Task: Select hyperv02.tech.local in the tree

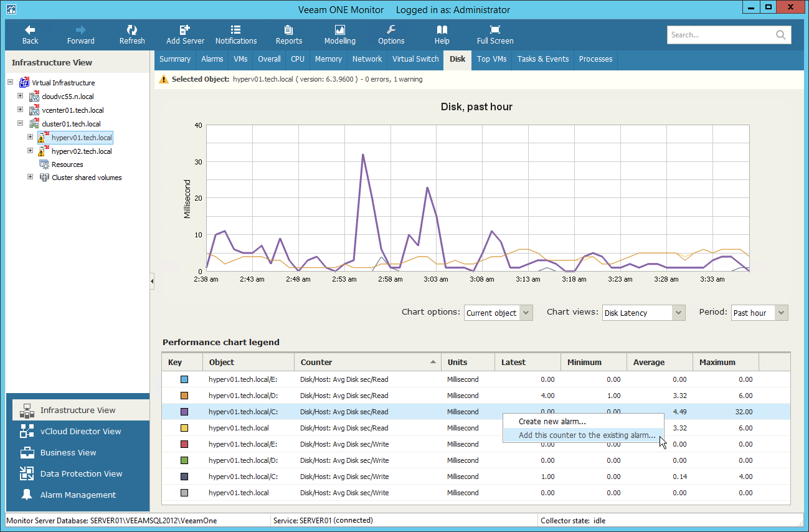Action: [82, 151]
